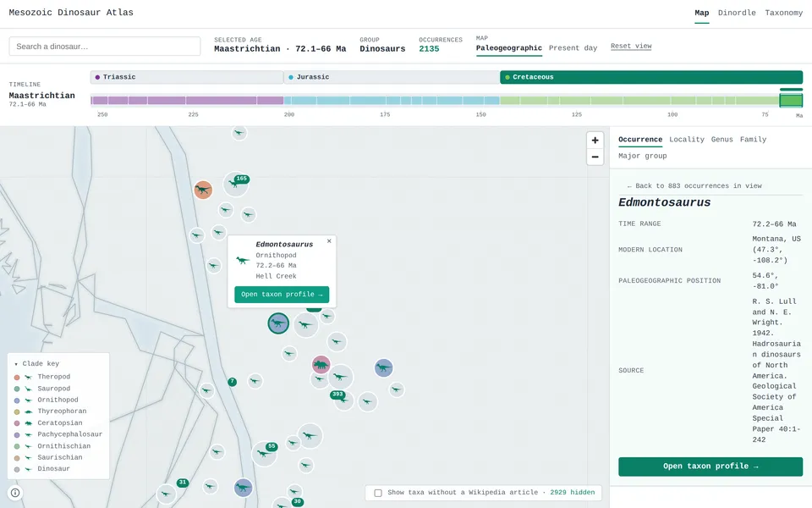
Task: Go back to 883 occurrences in view
Action: click(x=694, y=185)
